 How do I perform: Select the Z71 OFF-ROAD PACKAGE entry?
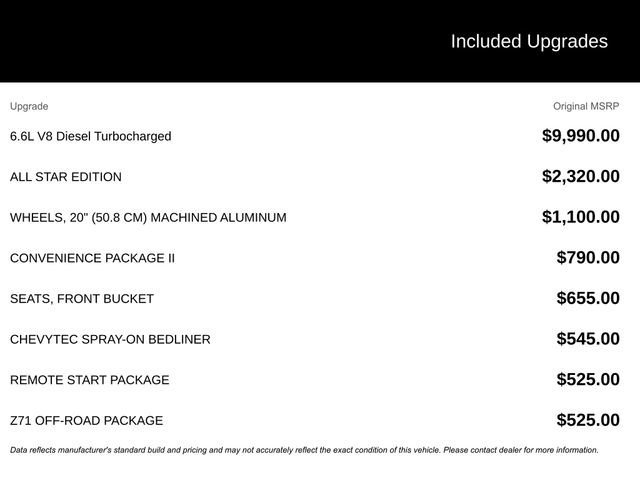pyautogui.click(x=86, y=420)
